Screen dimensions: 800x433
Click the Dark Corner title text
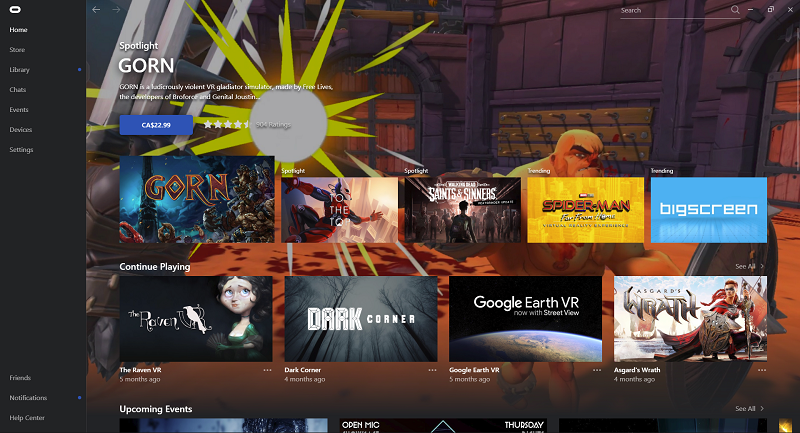click(303, 370)
